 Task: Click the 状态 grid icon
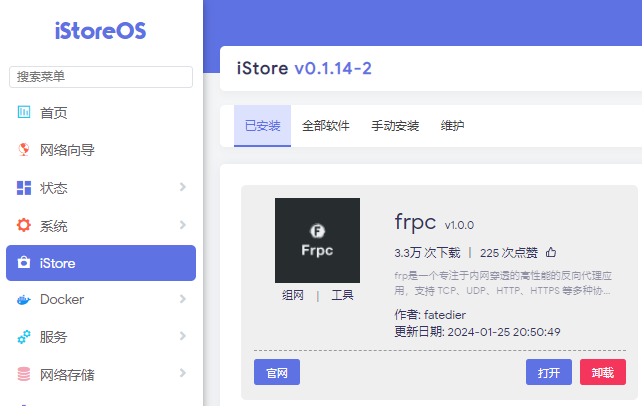[24, 188]
